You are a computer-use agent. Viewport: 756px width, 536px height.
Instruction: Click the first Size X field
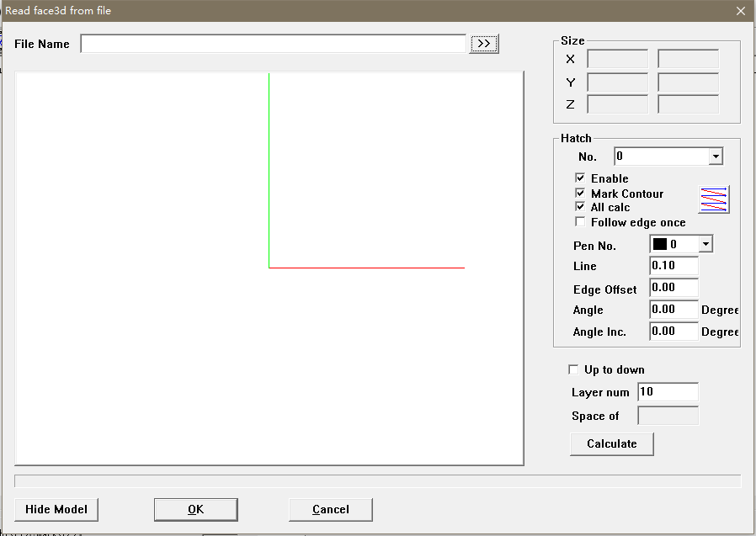(618, 59)
